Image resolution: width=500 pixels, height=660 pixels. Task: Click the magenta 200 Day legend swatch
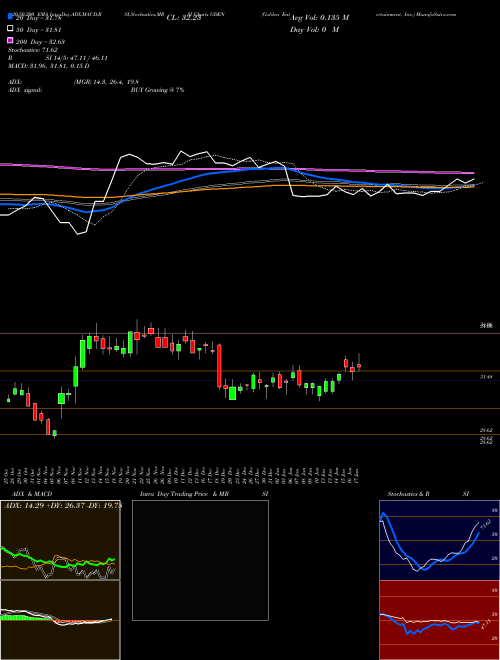(10, 41)
